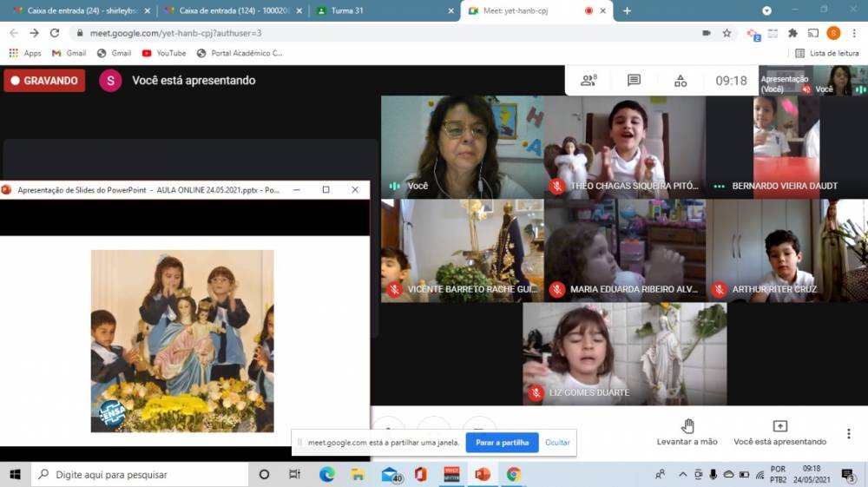Open the participants list icon
This screenshot has height=487, width=868.
(589, 81)
